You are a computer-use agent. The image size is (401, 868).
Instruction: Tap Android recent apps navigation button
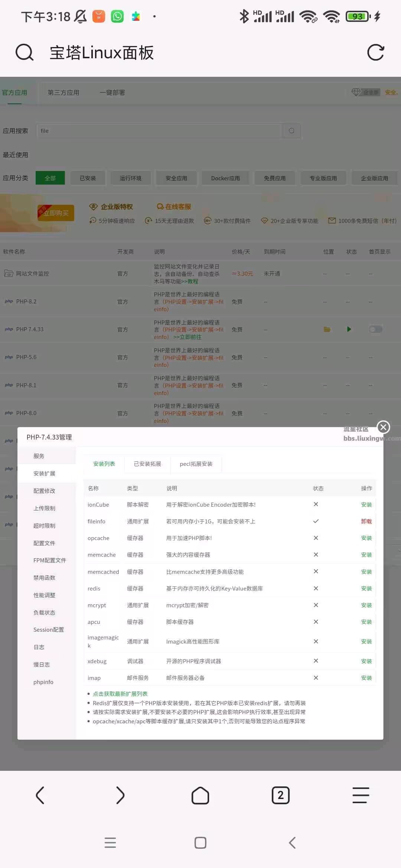[x=110, y=843]
